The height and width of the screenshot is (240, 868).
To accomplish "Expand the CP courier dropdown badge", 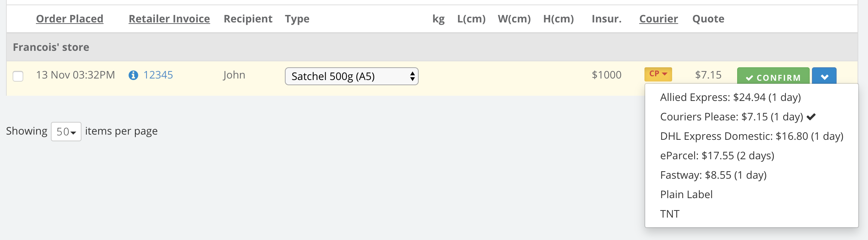I will [658, 74].
